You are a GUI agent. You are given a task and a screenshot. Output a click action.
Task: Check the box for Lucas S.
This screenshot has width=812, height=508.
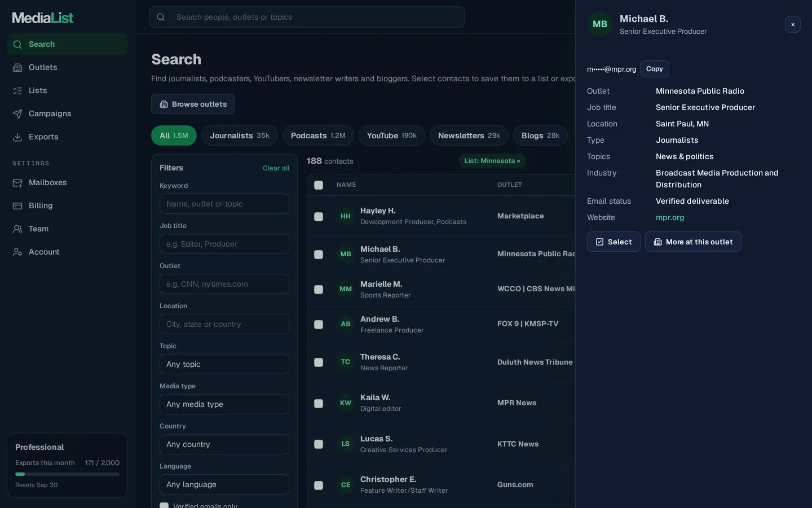[x=319, y=444]
